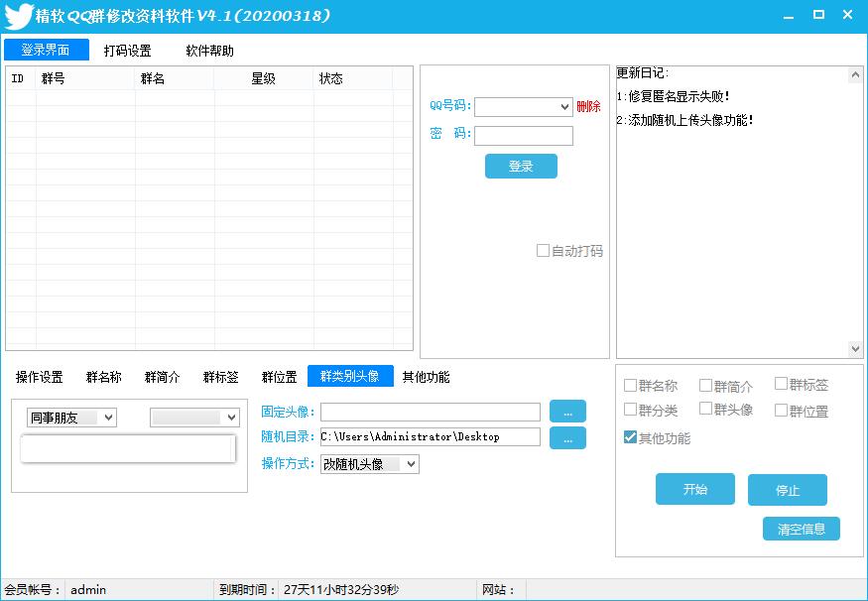Click the Twitter bird app logo

18,16
